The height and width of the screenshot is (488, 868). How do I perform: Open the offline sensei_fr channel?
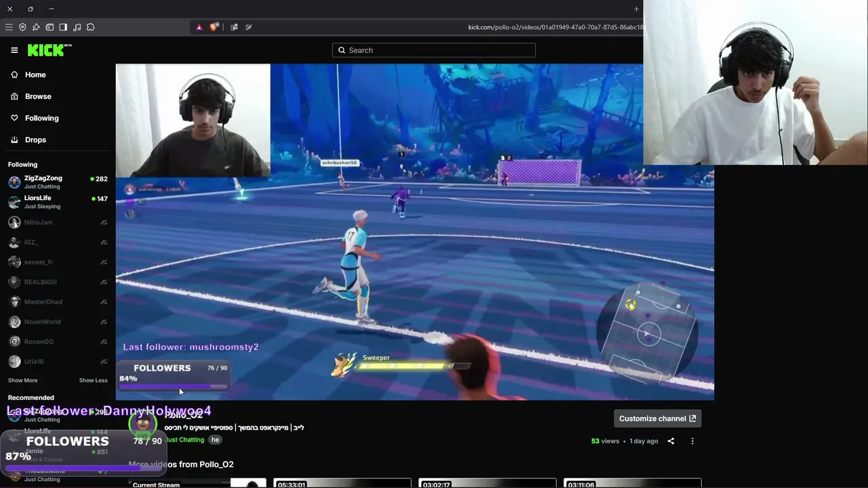[x=58, y=262]
